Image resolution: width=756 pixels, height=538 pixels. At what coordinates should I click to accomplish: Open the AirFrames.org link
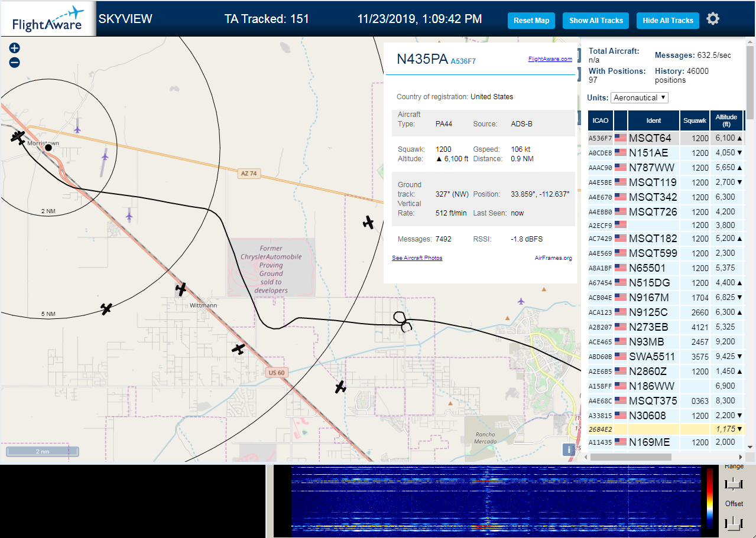[553, 258]
